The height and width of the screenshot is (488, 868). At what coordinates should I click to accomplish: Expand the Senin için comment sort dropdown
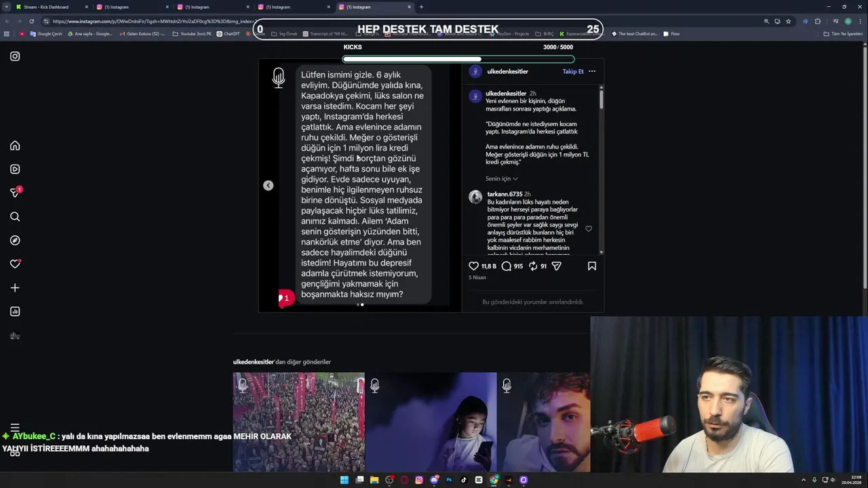pyautogui.click(x=502, y=179)
